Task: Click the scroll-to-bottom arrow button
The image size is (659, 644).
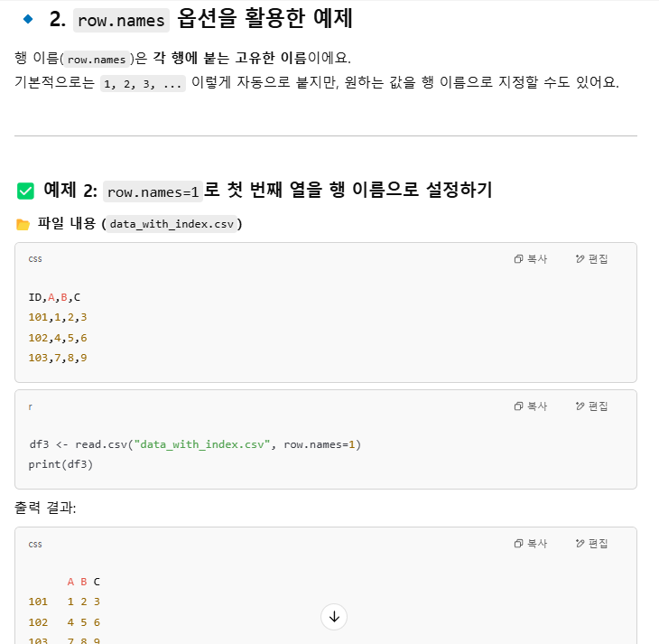Action: coord(334,617)
